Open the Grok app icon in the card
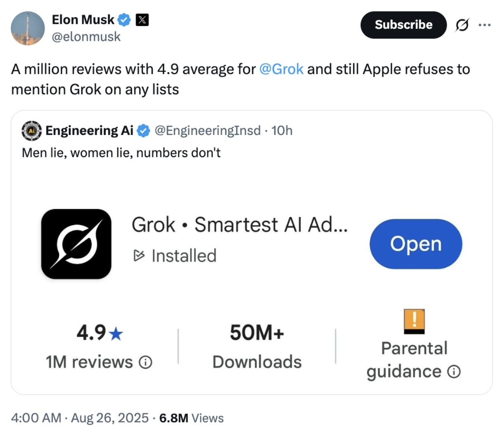The width and height of the screenshot is (504, 432). point(76,244)
